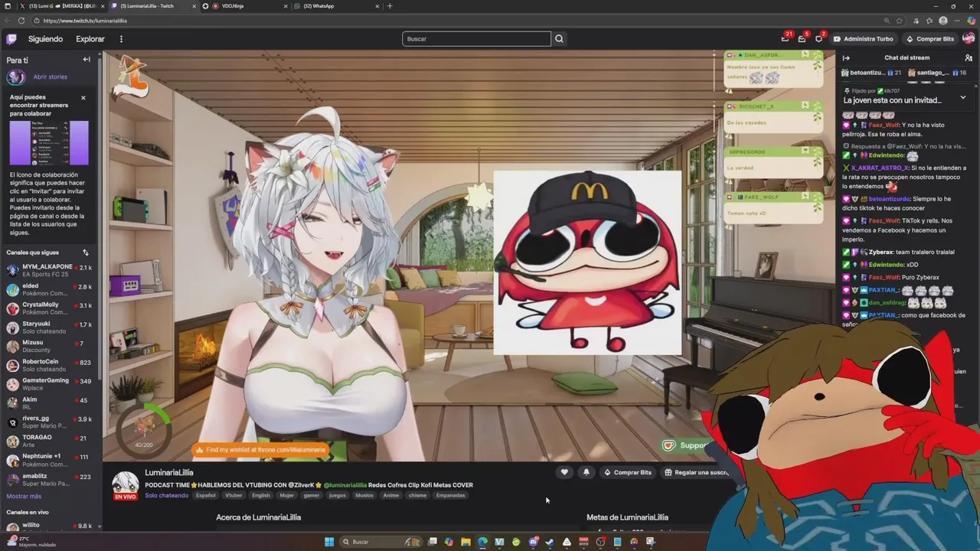
Task: Open the user profile avatar menu
Action: 969,39
